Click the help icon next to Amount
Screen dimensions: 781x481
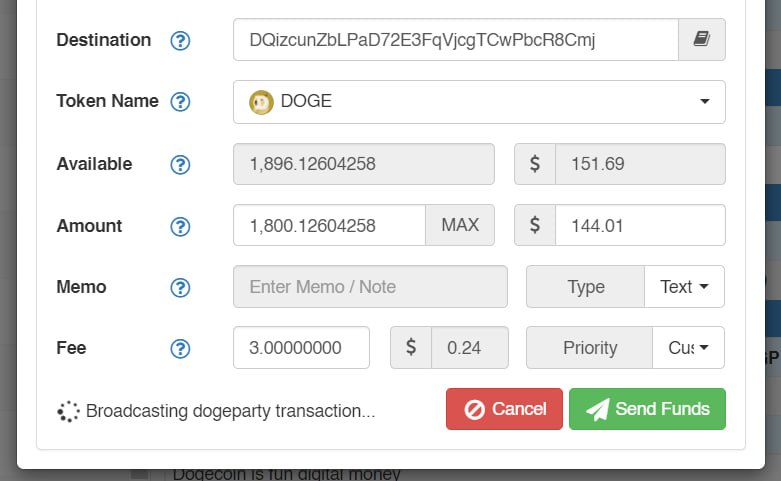point(180,227)
